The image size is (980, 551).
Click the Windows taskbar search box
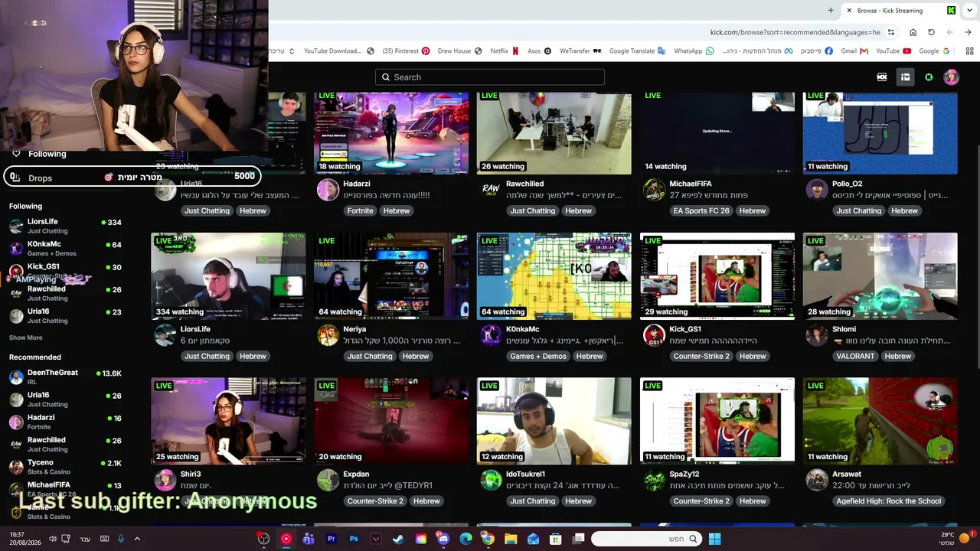(647, 539)
